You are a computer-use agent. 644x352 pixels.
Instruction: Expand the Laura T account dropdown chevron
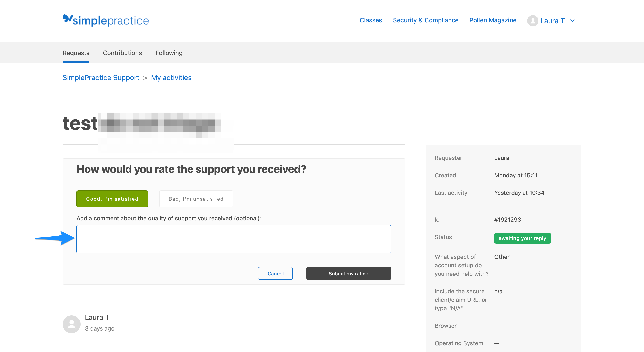(x=572, y=21)
